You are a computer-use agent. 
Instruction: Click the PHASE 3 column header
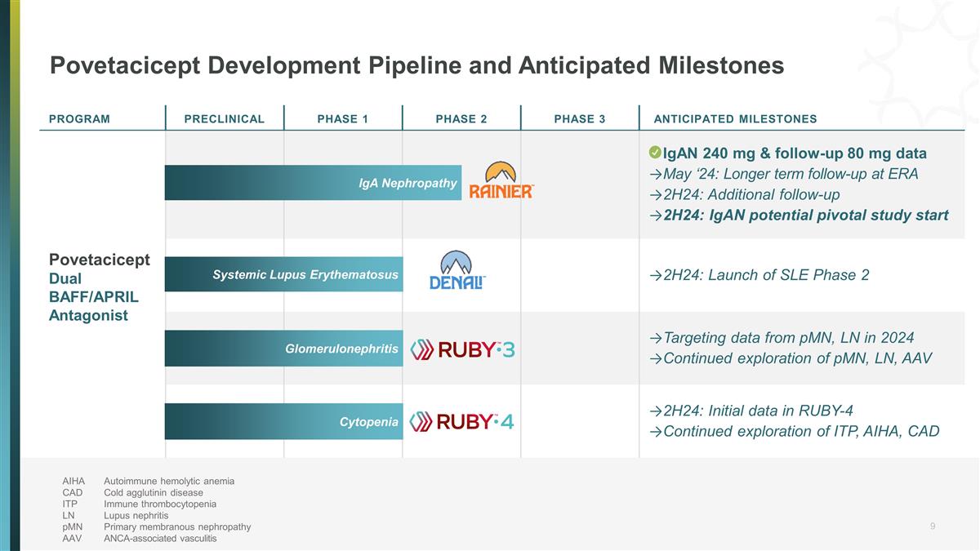(x=580, y=119)
